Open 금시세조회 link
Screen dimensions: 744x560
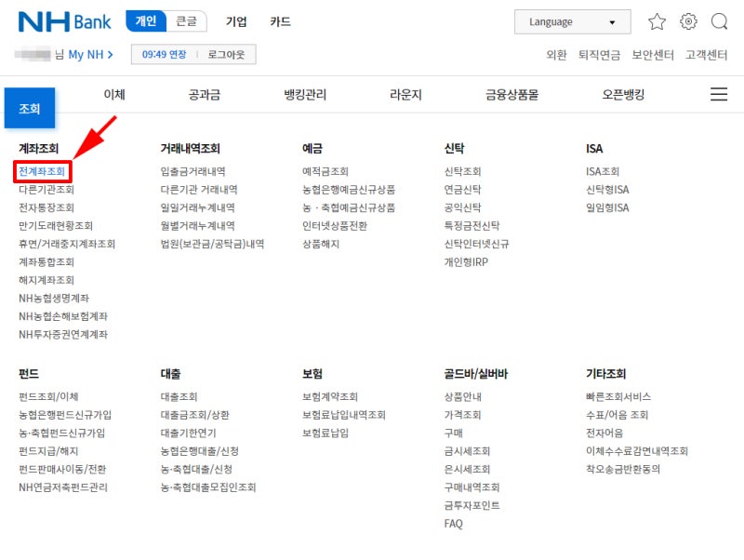pos(467,451)
